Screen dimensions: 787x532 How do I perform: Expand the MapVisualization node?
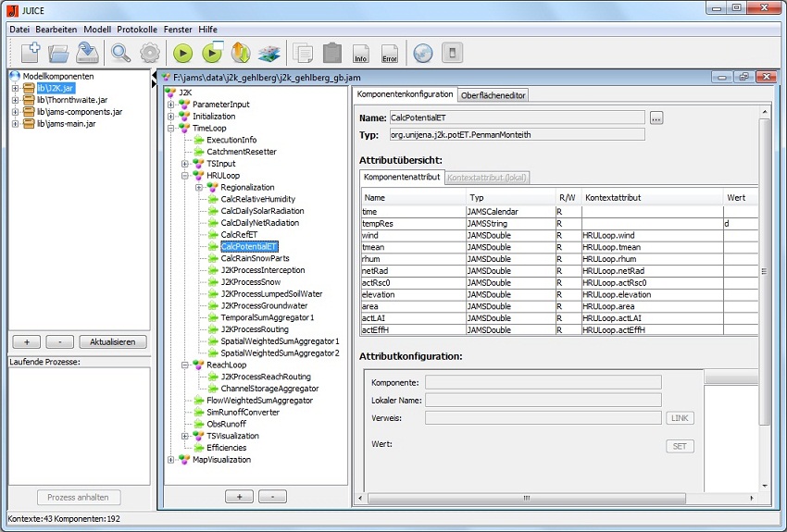click(171, 460)
